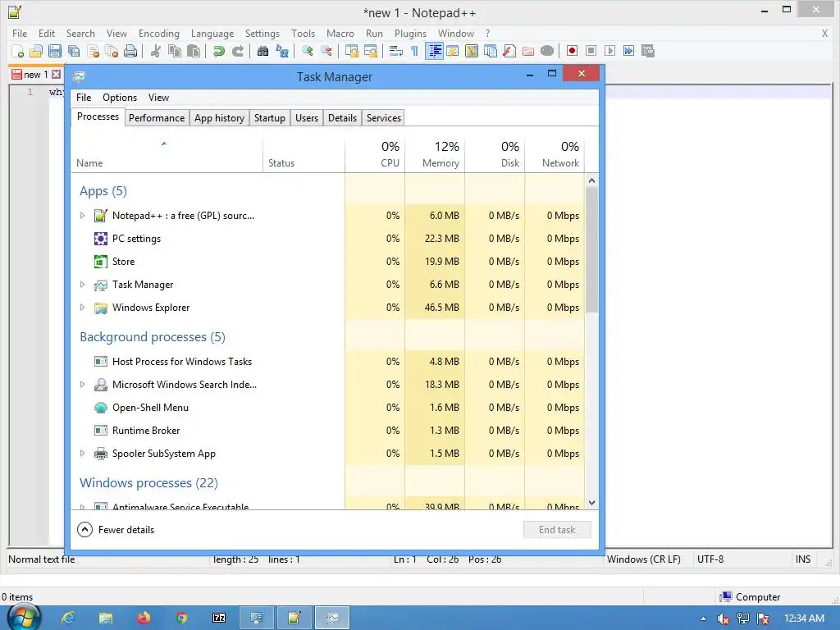
Task: Toggle Show All Characters pilcrow icon
Action: coord(414,51)
